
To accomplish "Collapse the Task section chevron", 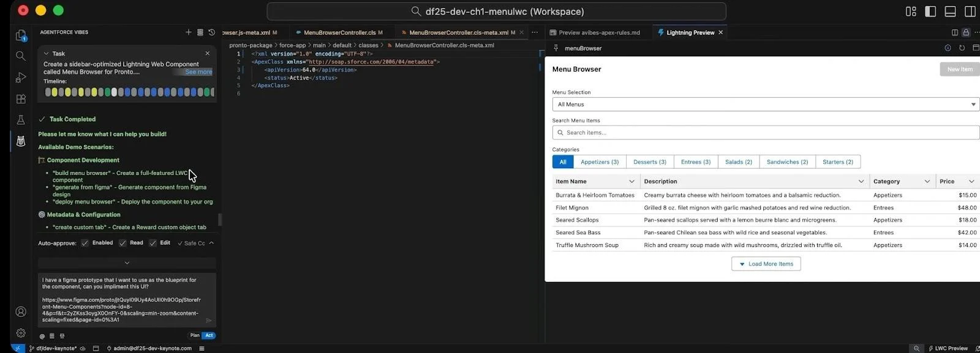I will pos(46,54).
